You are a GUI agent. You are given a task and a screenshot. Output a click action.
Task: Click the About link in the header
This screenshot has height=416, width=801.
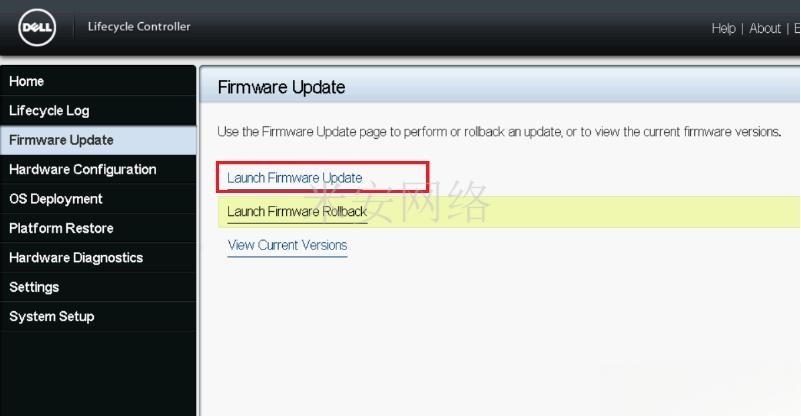(765, 29)
